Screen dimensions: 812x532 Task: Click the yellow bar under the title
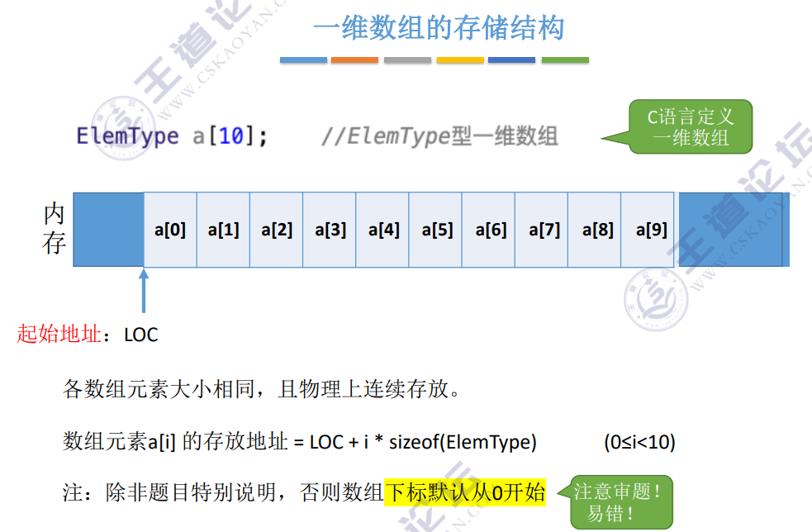point(460,60)
